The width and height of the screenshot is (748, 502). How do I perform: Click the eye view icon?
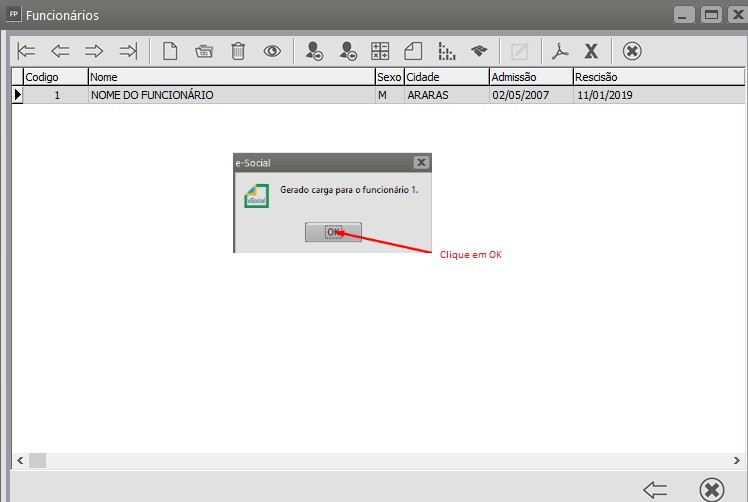click(x=272, y=51)
